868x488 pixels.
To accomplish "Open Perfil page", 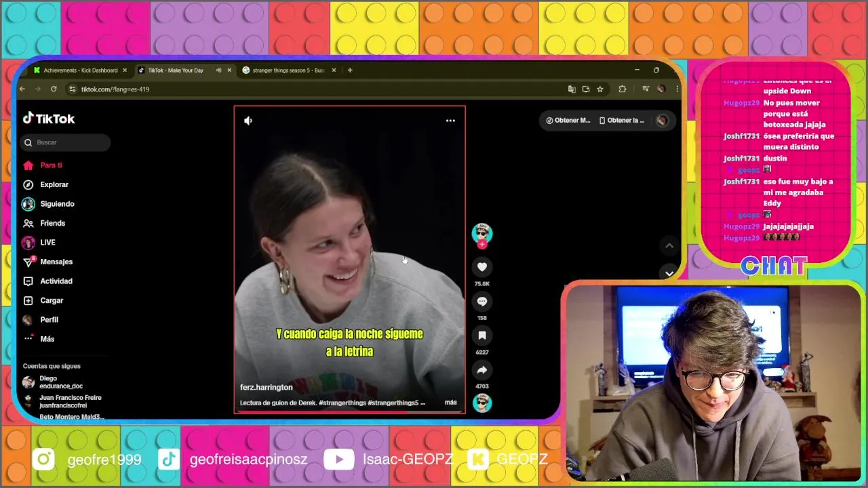I will coord(41,320).
